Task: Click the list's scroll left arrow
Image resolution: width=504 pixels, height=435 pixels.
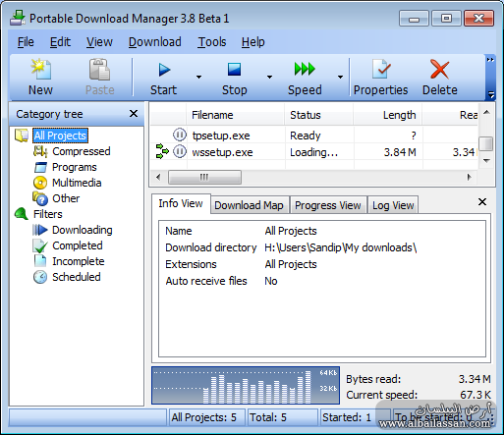Action: (x=158, y=177)
